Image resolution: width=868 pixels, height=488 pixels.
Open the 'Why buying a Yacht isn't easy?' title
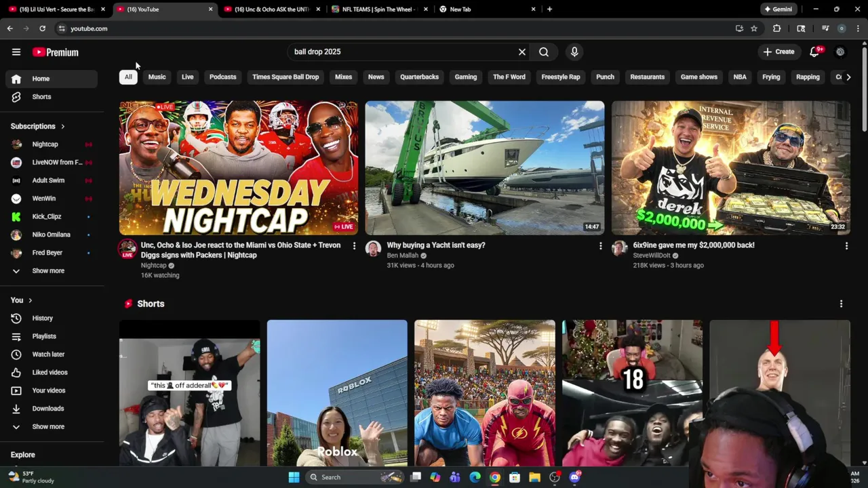click(436, 245)
